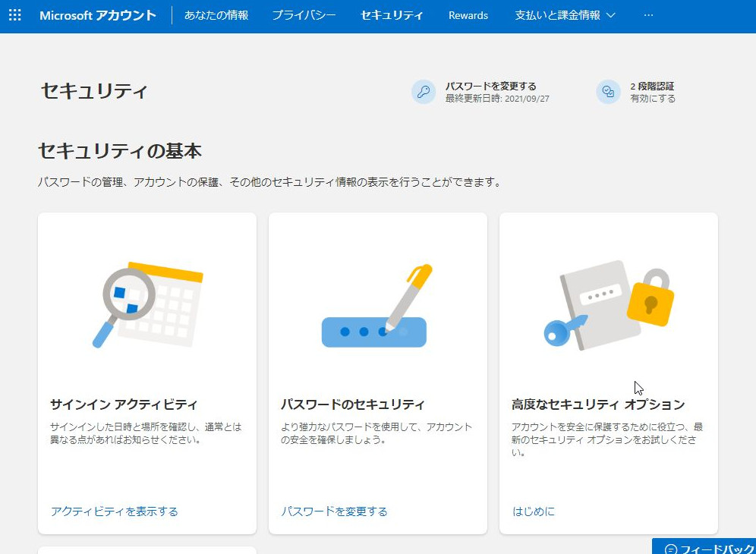Click the アカウントを安全に保護 description text
The height and width of the screenshot is (554, 756).
click(607, 439)
